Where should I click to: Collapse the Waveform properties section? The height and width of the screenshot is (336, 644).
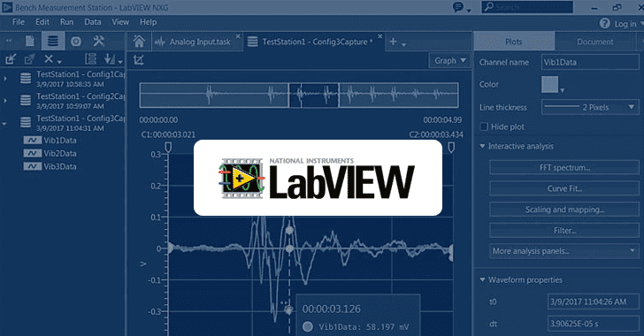483,279
